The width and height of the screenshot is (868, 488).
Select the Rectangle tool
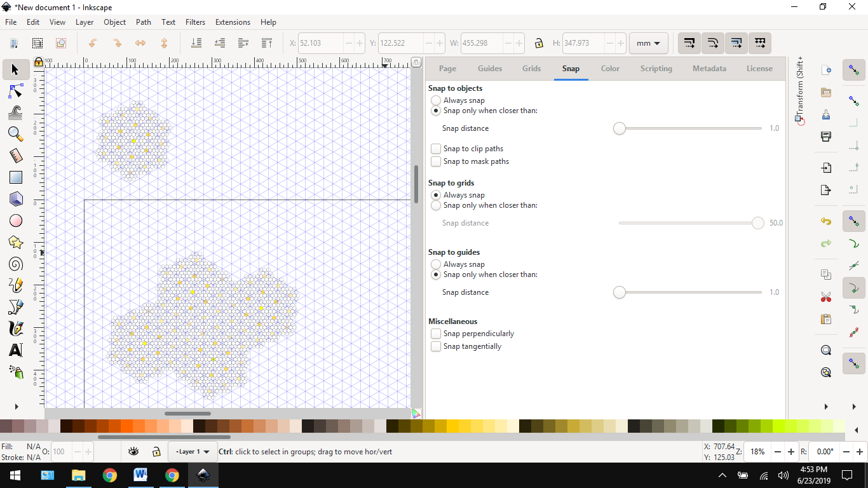click(x=16, y=177)
